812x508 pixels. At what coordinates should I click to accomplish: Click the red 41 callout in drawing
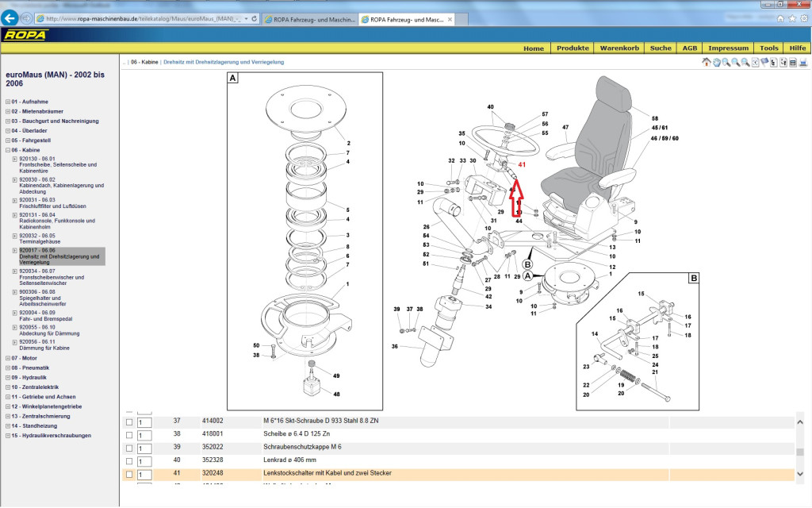click(x=522, y=165)
